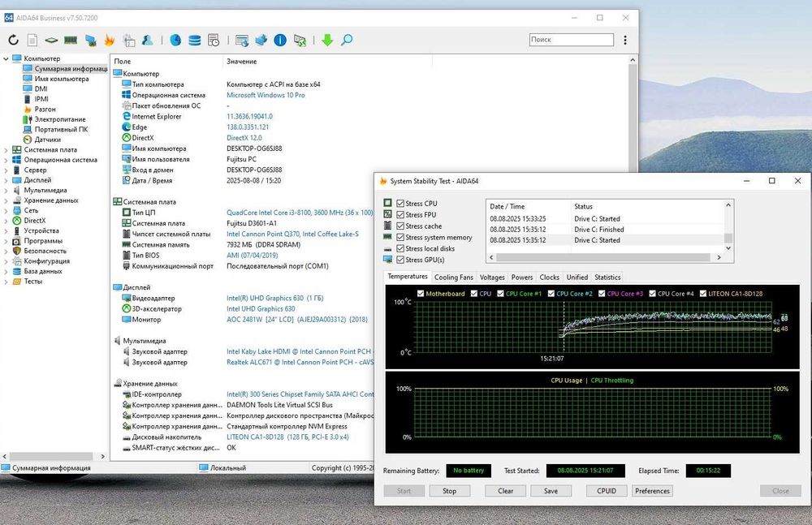
Task: Click the flame System Stability Test icon
Action: click(x=109, y=40)
